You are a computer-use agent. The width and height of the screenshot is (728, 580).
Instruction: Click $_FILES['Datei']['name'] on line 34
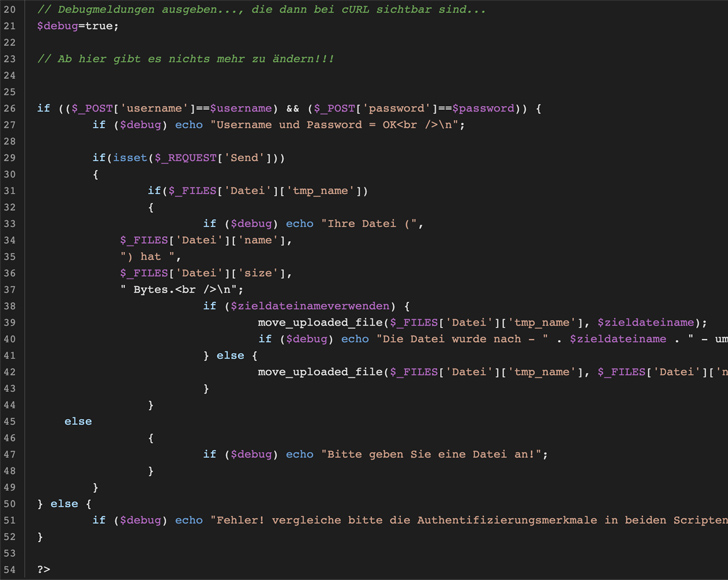coord(206,240)
